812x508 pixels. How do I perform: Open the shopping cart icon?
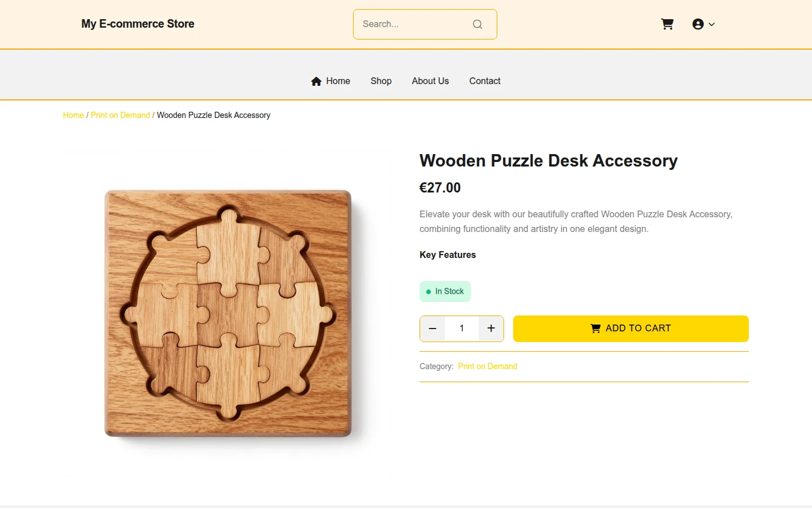(x=667, y=24)
